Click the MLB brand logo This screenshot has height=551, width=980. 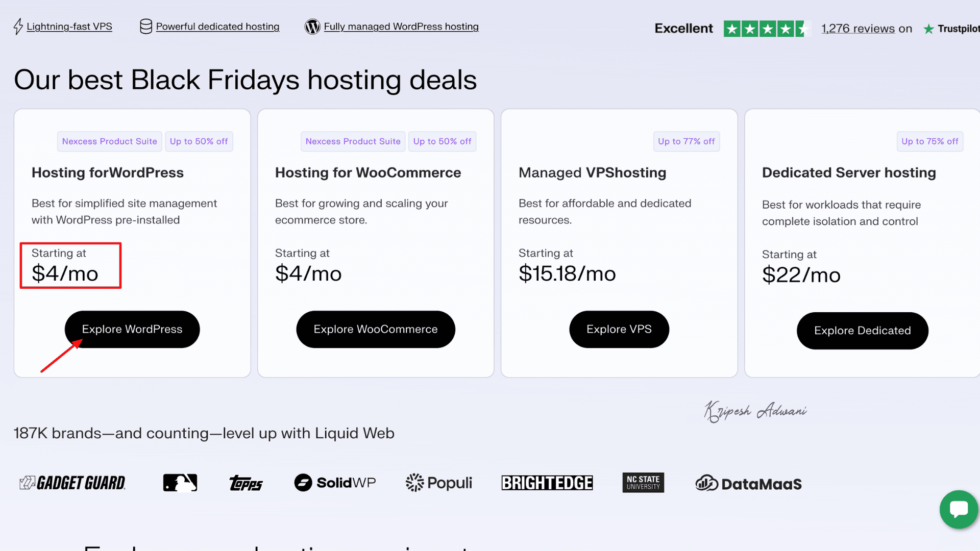point(180,483)
